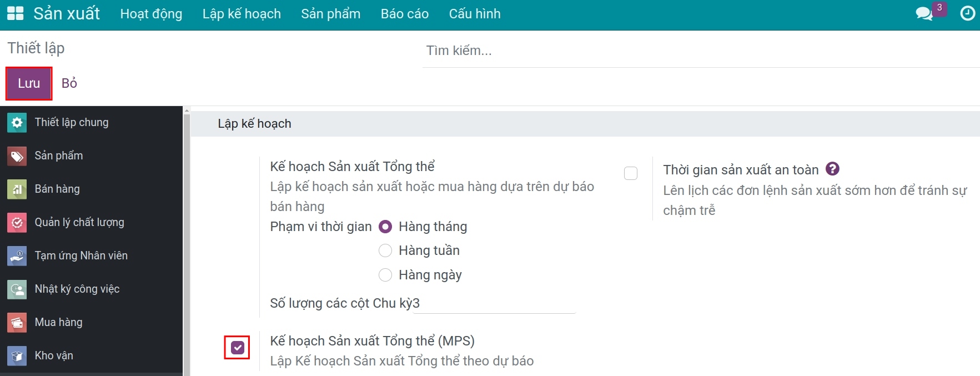Image resolution: width=980 pixels, height=376 pixels.
Task: Click the Kế hoạch Sản xuất Tổng thể heading
Action: (353, 167)
